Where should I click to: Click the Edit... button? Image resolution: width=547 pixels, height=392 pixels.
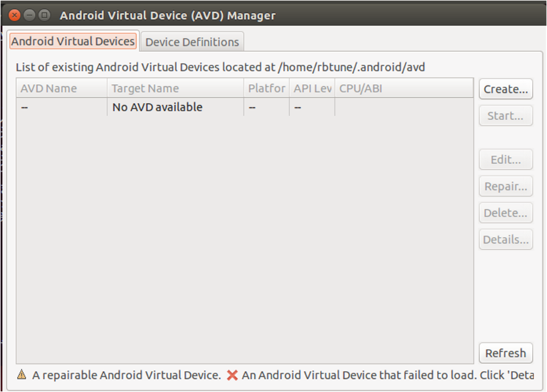tap(506, 160)
